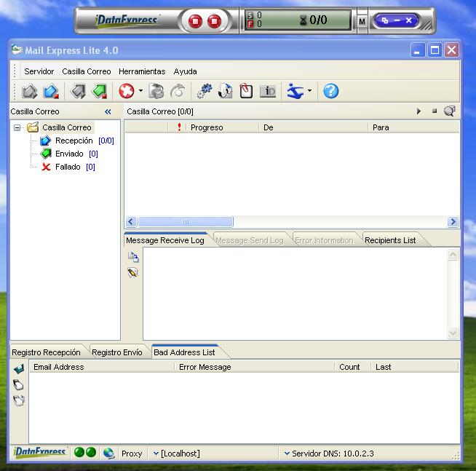The image size is (476, 471).
Task: Sort by the Error Message column header
Action: (x=255, y=367)
